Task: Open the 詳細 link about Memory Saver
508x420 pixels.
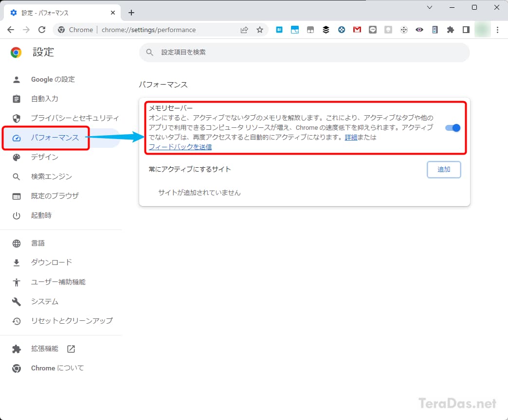Action: 351,137
